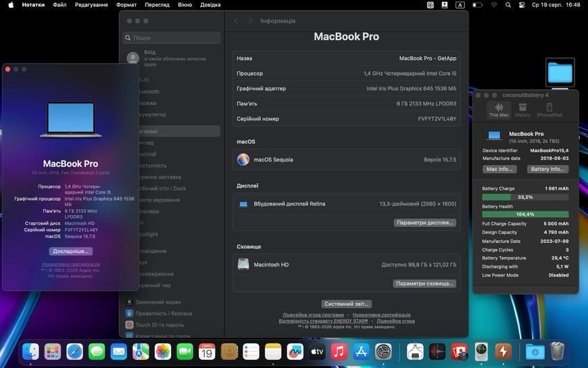Open the blue desktop folder
Screen dimensions: 588x368
pyautogui.click(x=560, y=72)
